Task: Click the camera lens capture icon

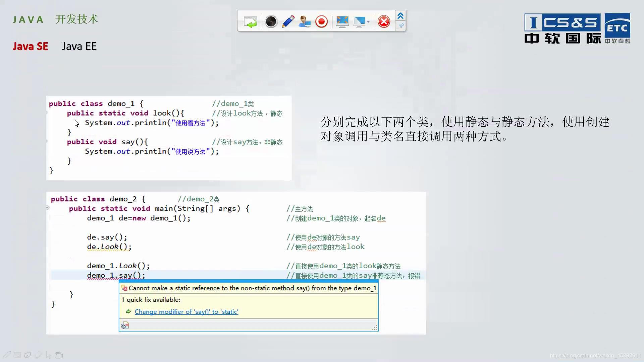Action: click(x=271, y=22)
